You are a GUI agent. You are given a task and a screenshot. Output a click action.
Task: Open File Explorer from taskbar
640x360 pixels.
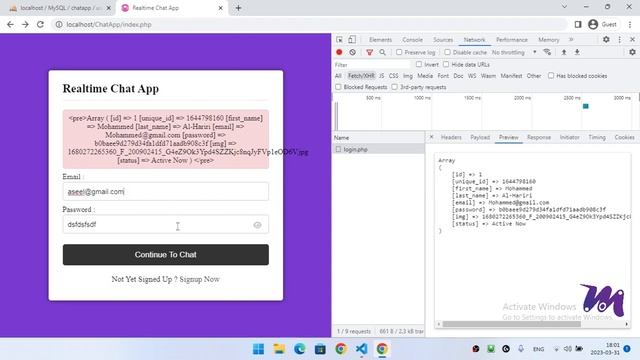pyautogui.click(x=279, y=349)
